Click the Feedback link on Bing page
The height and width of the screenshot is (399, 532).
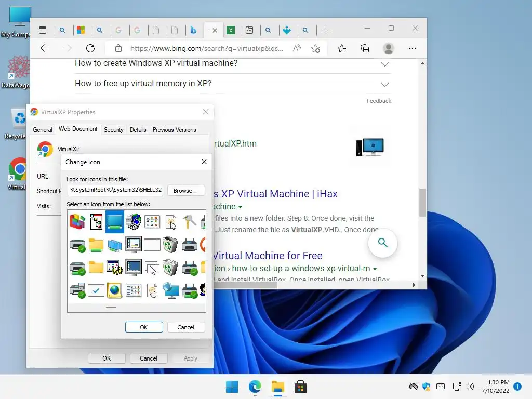379,101
